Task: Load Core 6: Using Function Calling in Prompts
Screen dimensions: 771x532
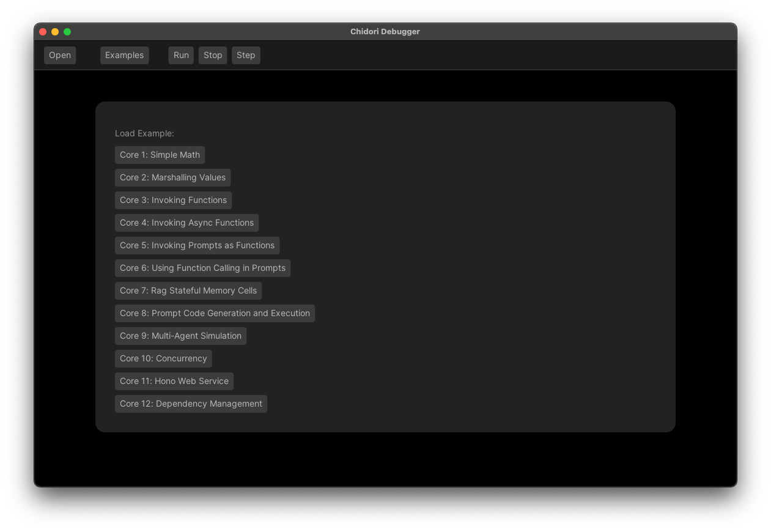Action: coord(202,268)
